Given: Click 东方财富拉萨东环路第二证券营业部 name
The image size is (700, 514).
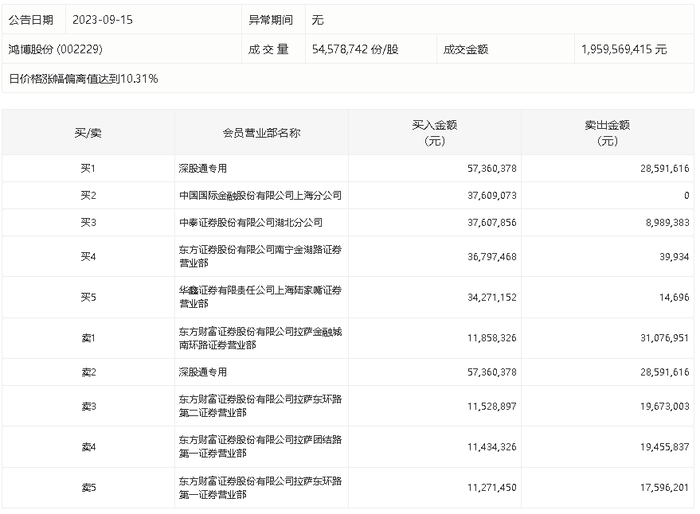Looking at the screenshot, I should [260, 406].
